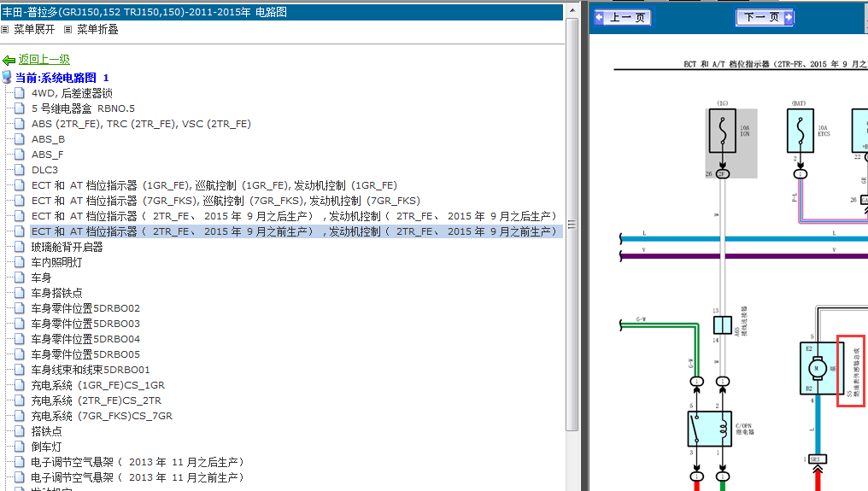Open 车身线束和线束5DRBO01 entry
This screenshot has width=868, height=491.
pos(91,370)
